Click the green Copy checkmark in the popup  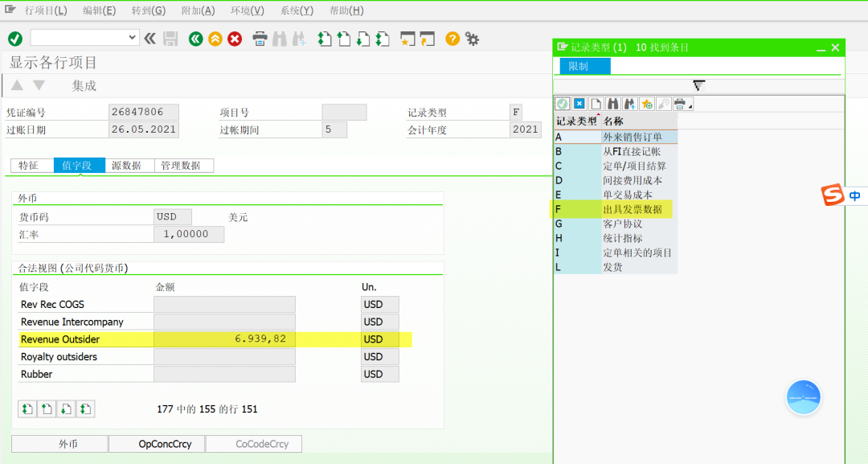pyautogui.click(x=563, y=104)
